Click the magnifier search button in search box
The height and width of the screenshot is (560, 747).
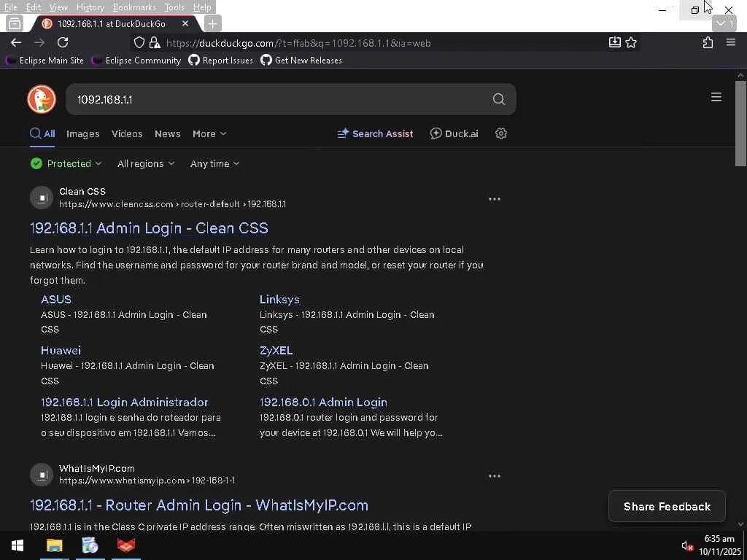[499, 99]
